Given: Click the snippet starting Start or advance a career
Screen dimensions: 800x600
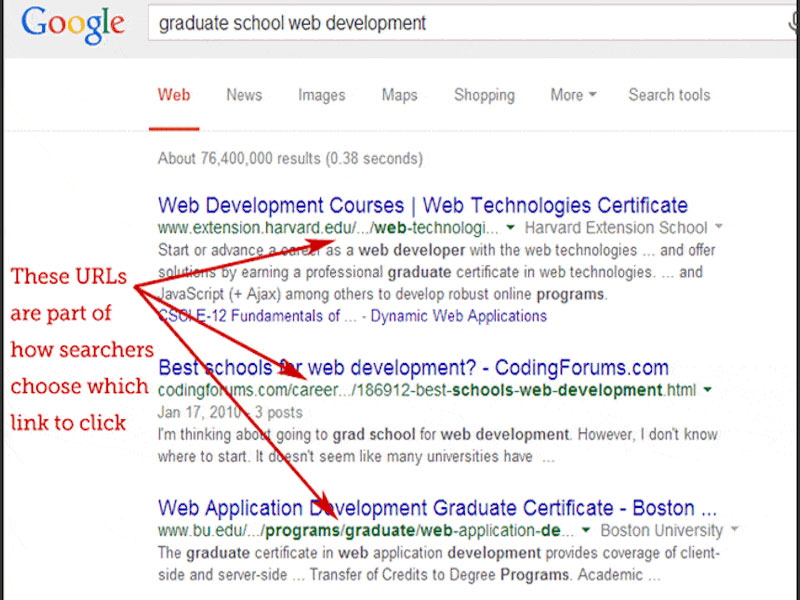Looking at the screenshot, I should [437, 272].
